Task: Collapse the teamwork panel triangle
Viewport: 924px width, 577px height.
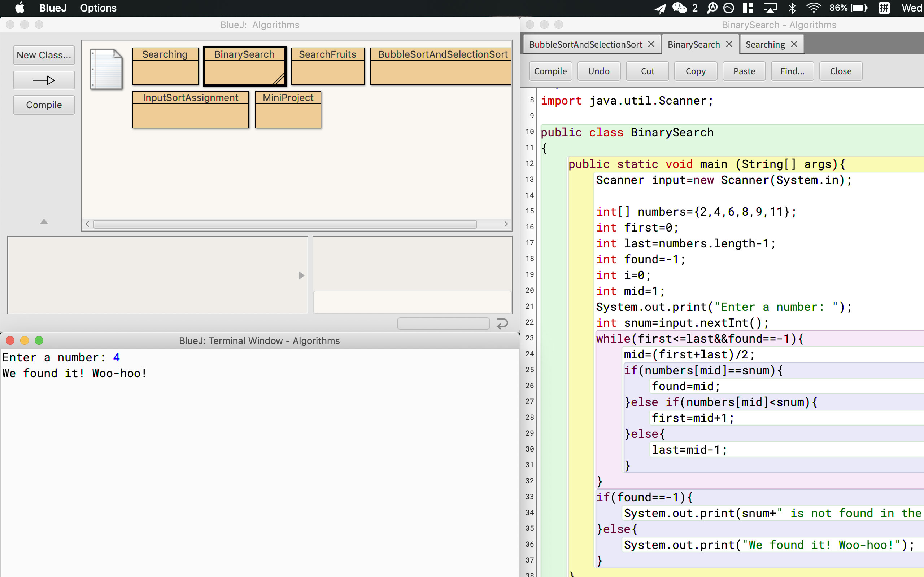Action: click(44, 222)
